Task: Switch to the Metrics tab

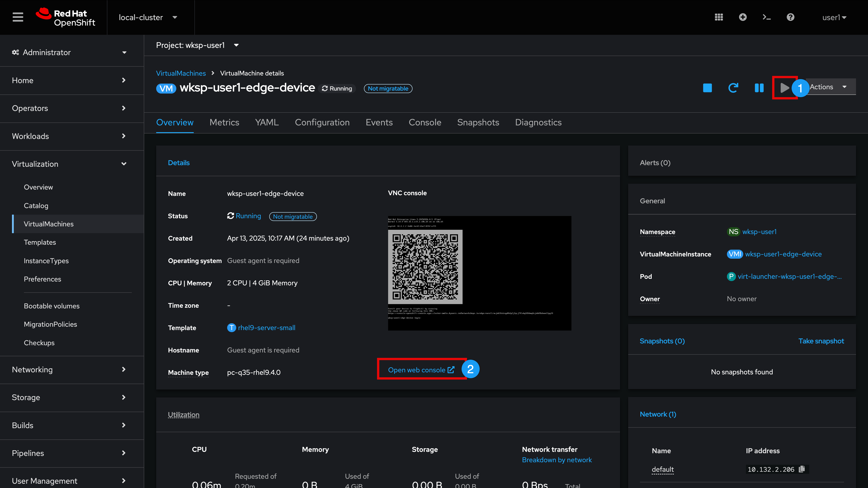Action: 224,122
